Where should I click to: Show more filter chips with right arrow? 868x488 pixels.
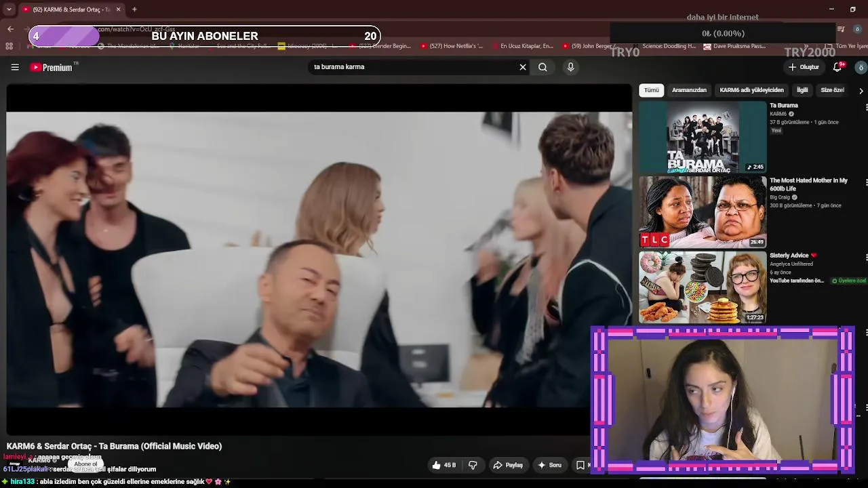click(861, 91)
